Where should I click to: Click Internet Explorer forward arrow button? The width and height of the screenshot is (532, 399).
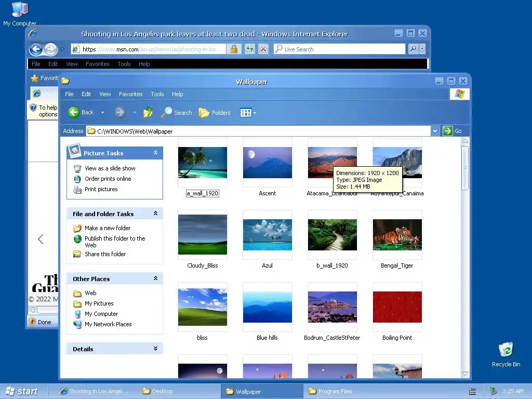[50, 49]
